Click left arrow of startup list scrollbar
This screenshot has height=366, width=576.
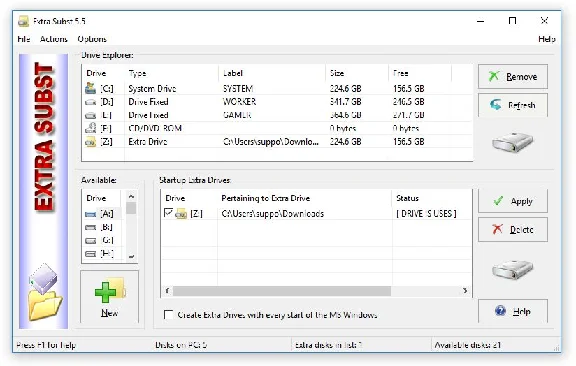[167, 291]
